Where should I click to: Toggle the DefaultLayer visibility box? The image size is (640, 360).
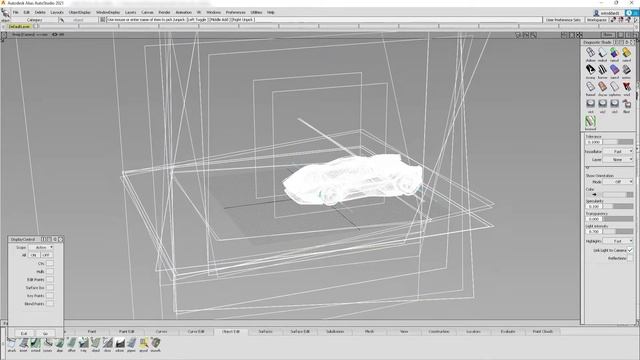[36, 26]
